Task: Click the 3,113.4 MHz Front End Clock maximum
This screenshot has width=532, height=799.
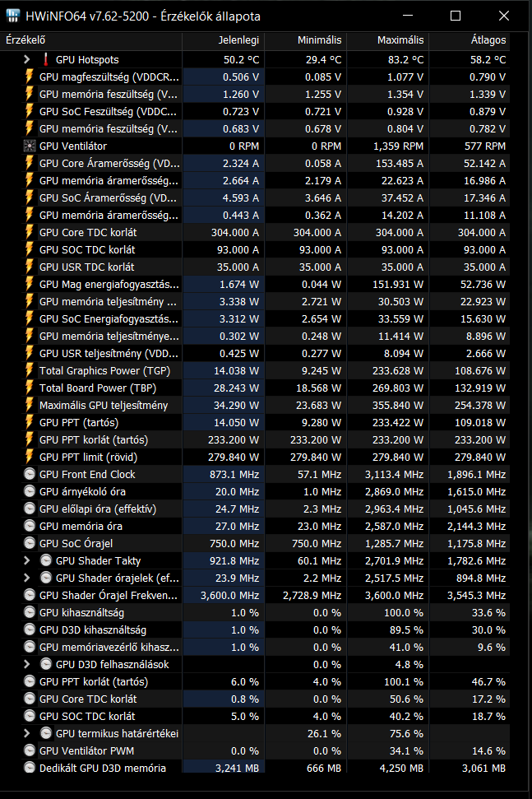Action: (x=394, y=475)
